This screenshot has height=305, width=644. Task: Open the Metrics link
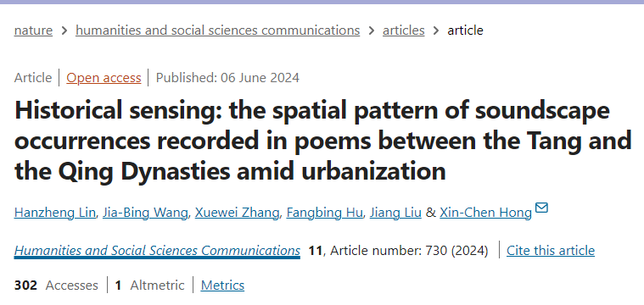(222, 285)
